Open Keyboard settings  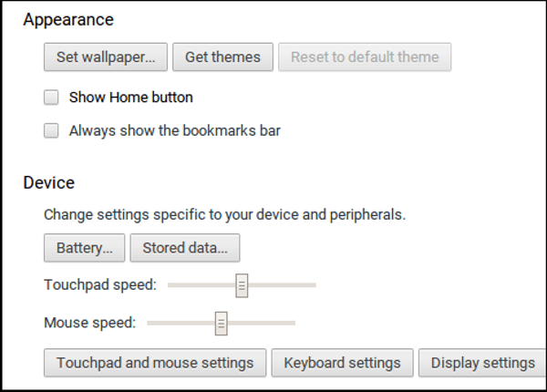[x=342, y=363]
